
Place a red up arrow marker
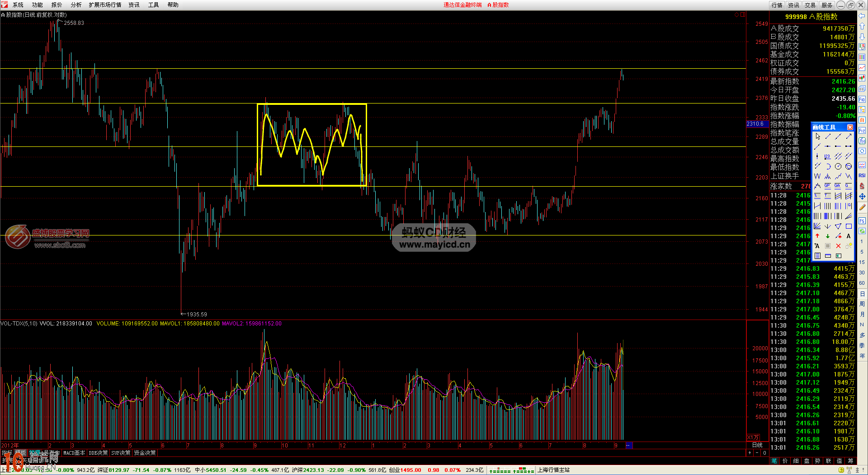(x=817, y=236)
